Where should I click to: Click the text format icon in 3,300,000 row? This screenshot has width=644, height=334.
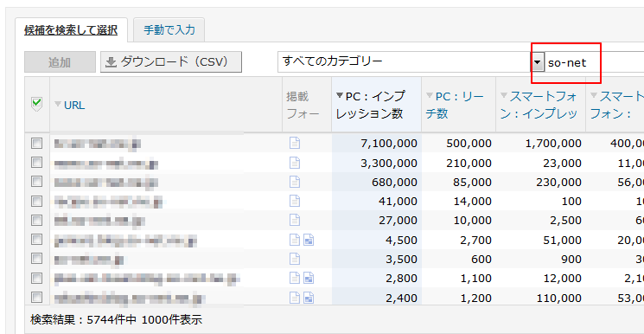pyautogui.click(x=295, y=163)
